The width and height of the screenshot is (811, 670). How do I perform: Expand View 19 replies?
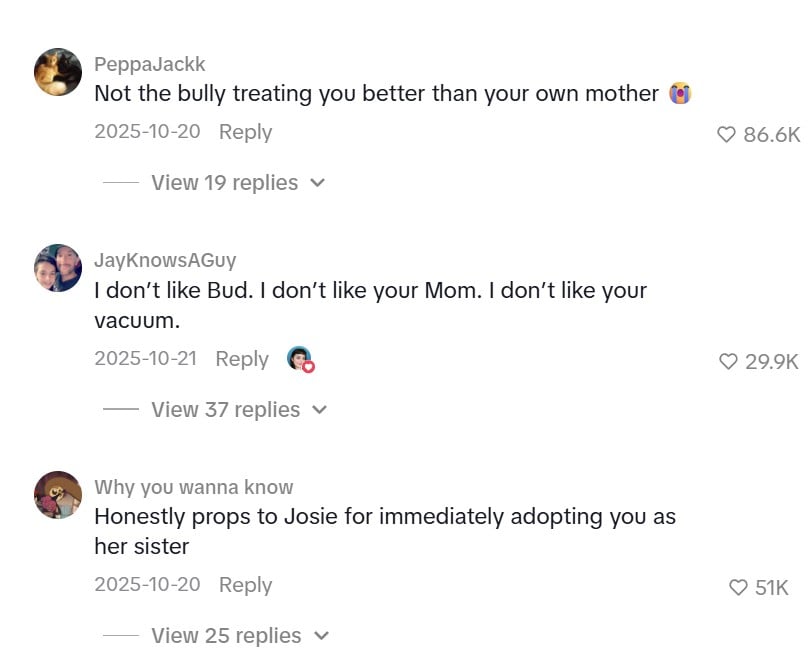[224, 183]
